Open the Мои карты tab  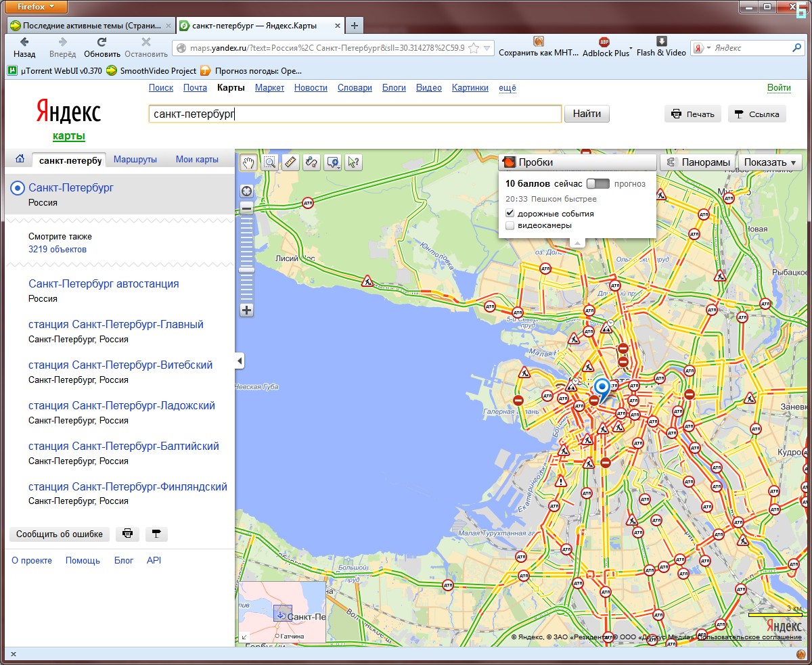coord(197,160)
